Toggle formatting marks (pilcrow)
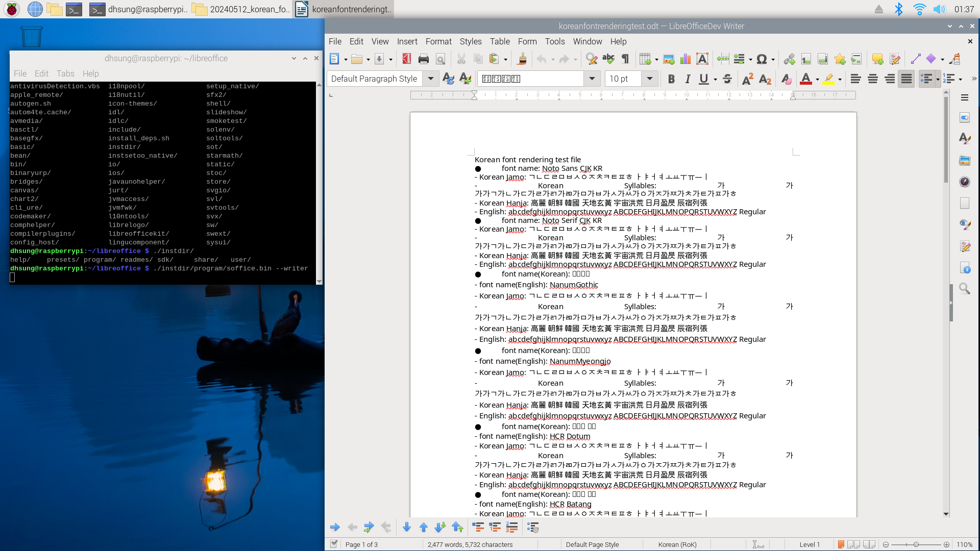 click(x=625, y=59)
